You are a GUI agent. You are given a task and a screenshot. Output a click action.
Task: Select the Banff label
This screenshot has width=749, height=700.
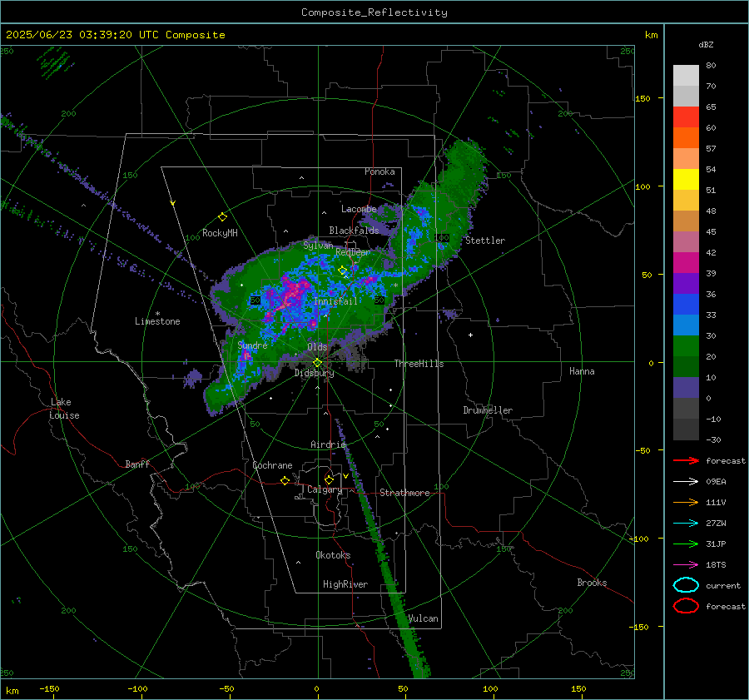(137, 464)
